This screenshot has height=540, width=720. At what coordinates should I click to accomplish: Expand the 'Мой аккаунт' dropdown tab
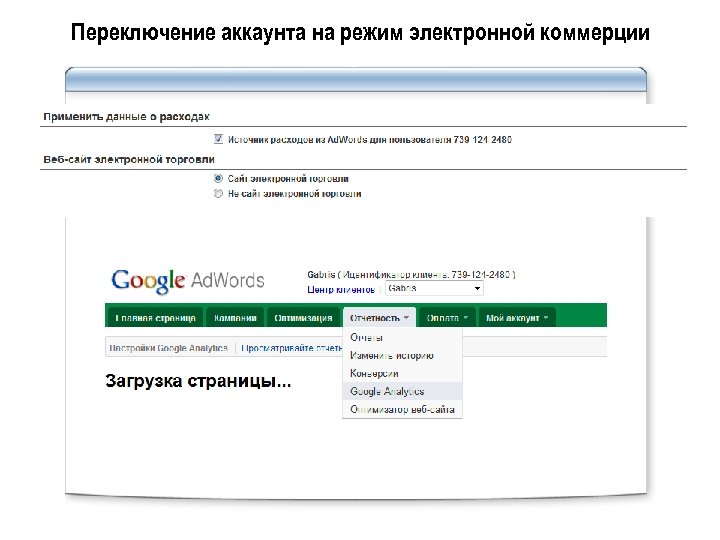coord(517,318)
